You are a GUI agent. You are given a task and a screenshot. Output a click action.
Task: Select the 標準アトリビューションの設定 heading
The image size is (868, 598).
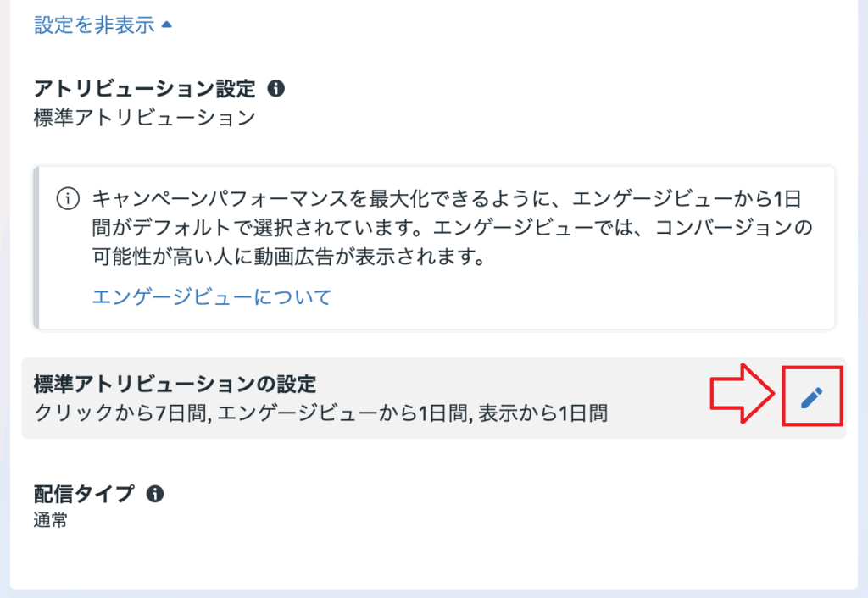click(175, 385)
